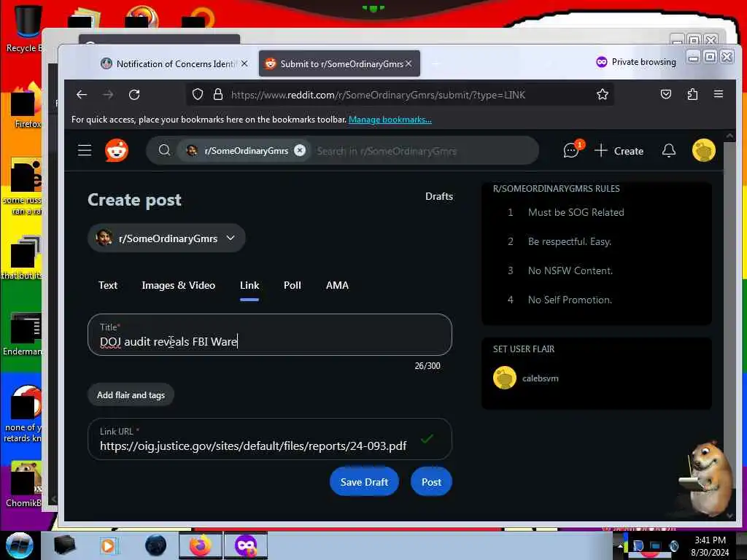Click the Private browsing indicator
747x560 pixels.
[635, 62]
